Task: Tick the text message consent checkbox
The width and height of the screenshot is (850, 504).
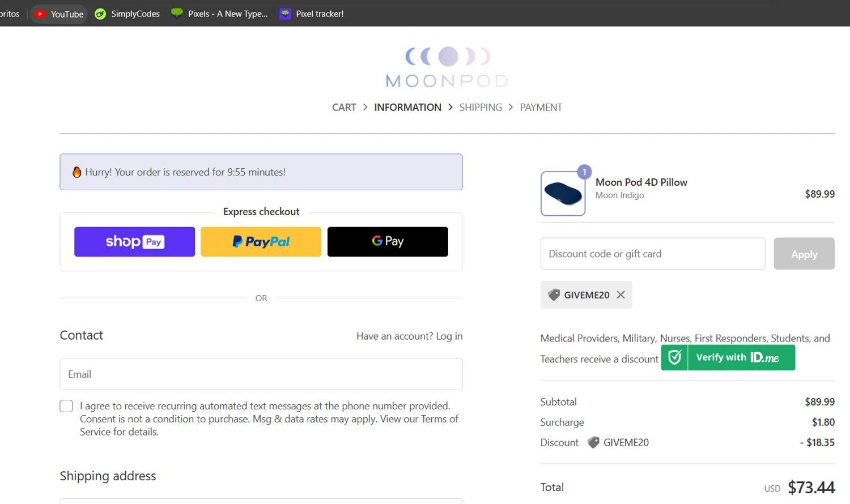Action: (x=66, y=406)
